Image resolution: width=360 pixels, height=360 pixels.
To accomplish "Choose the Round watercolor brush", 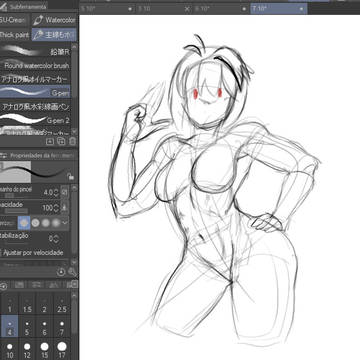I will pyautogui.click(x=35, y=65).
